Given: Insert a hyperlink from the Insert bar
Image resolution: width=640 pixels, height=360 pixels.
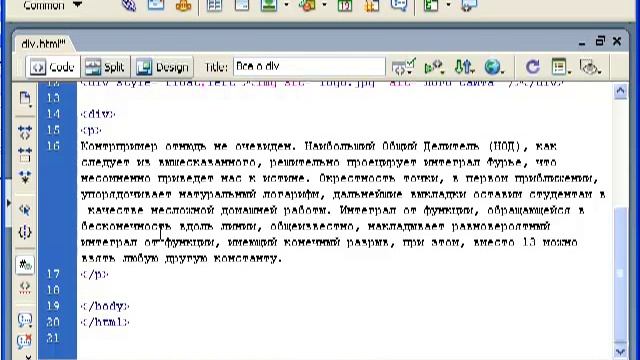Looking at the screenshot, I should tap(129, 5).
